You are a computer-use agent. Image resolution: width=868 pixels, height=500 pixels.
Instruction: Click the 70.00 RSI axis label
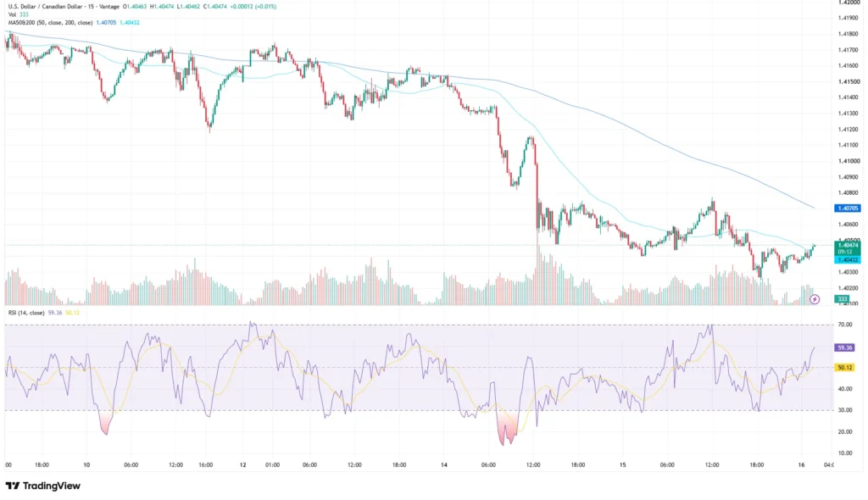pos(845,325)
